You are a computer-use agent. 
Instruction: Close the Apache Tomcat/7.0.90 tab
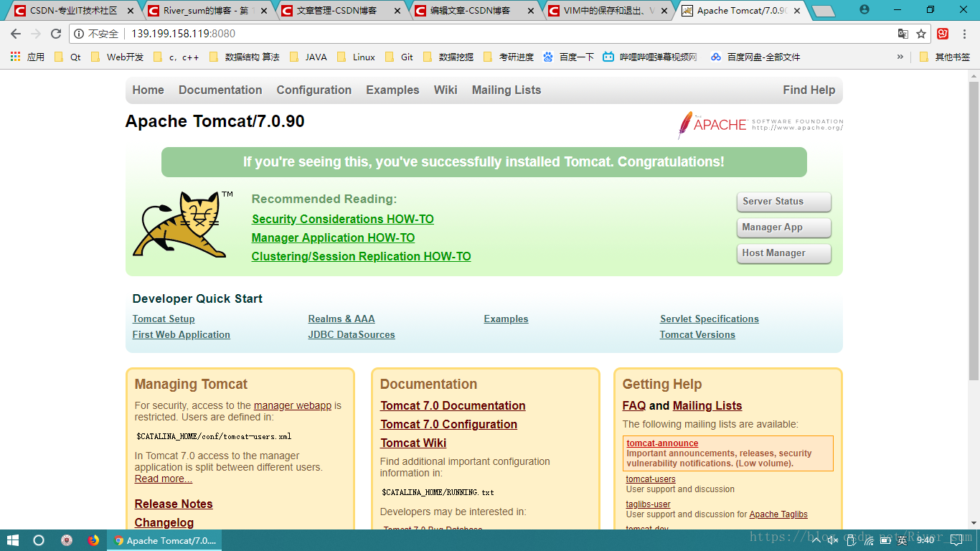[x=798, y=11]
